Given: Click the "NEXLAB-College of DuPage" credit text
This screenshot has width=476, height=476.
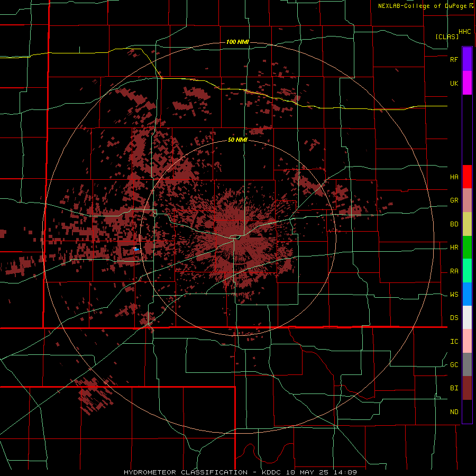Looking at the screenshot, I should (x=423, y=6).
